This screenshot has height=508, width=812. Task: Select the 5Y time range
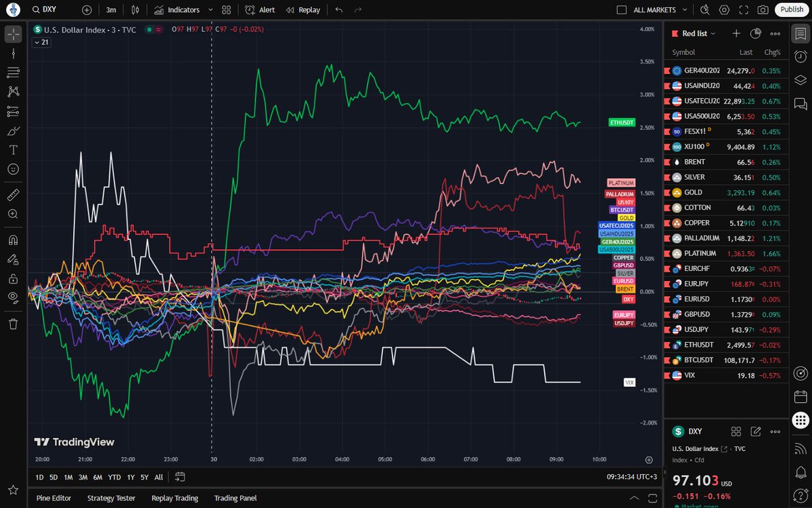tap(144, 477)
